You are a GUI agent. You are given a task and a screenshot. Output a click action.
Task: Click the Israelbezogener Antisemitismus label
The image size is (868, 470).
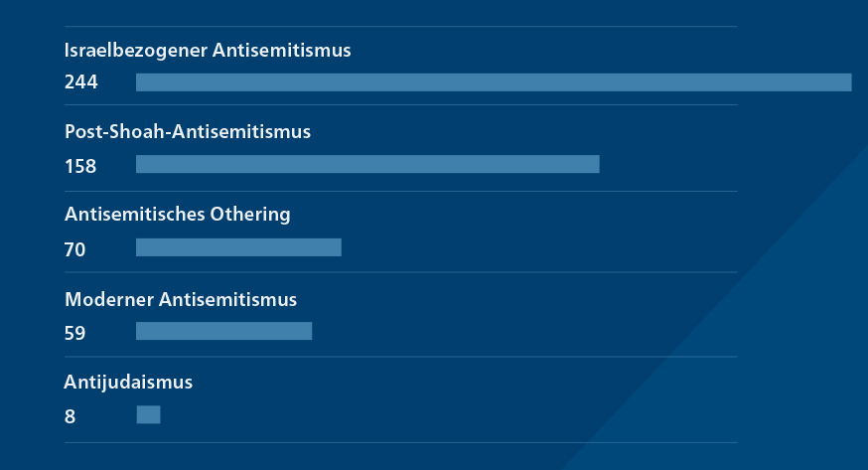pyautogui.click(x=208, y=51)
